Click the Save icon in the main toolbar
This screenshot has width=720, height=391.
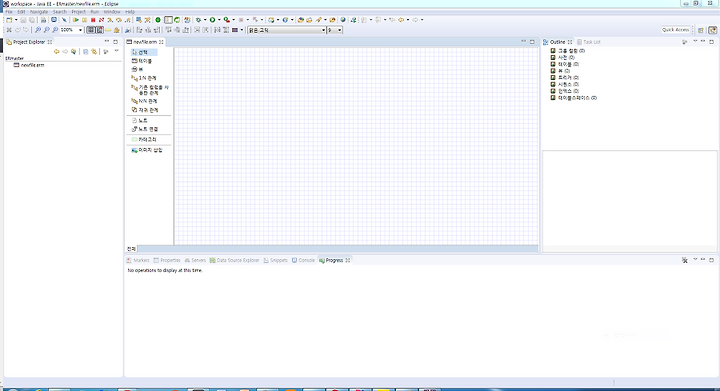(x=23, y=20)
